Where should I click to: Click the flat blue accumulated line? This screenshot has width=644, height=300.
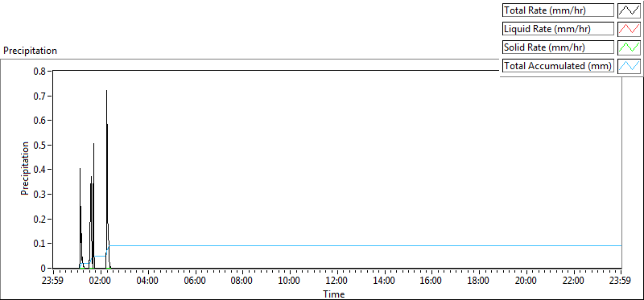[x=365, y=245]
